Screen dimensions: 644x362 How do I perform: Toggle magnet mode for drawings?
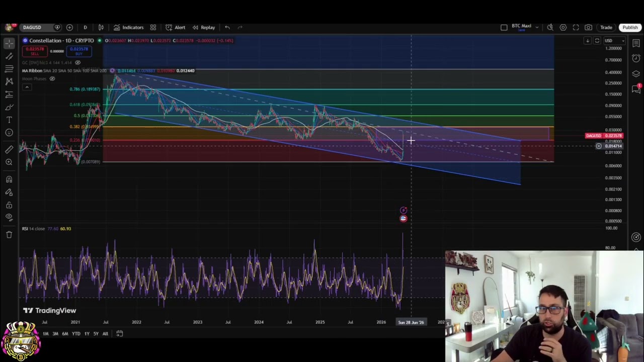point(9,179)
